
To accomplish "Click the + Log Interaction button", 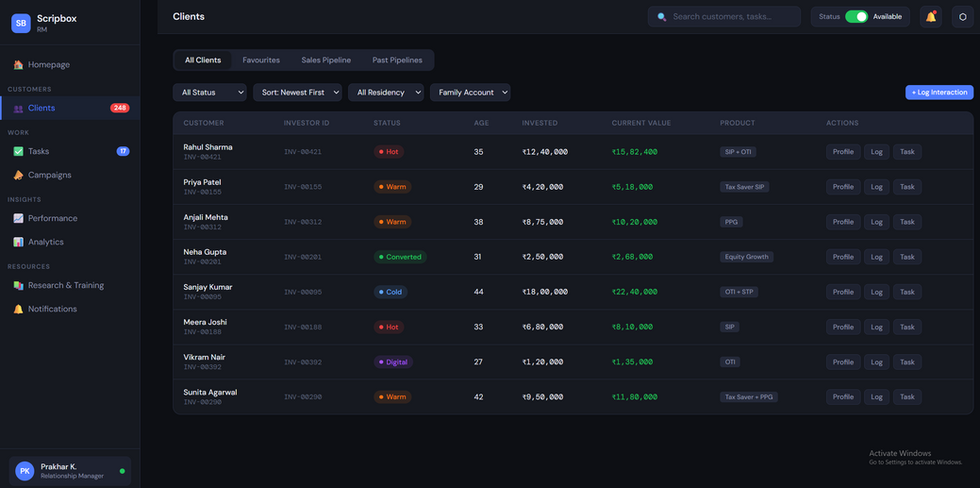I will pos(939,92).
